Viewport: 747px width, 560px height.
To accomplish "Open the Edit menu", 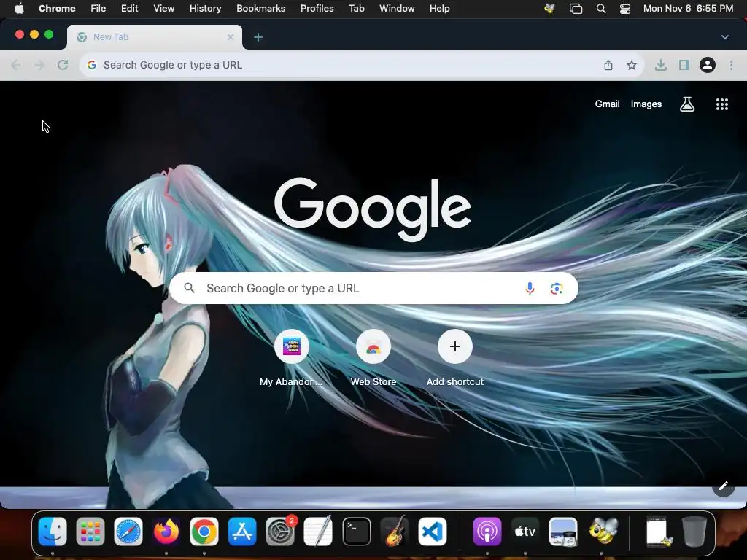I will point(129,8).
